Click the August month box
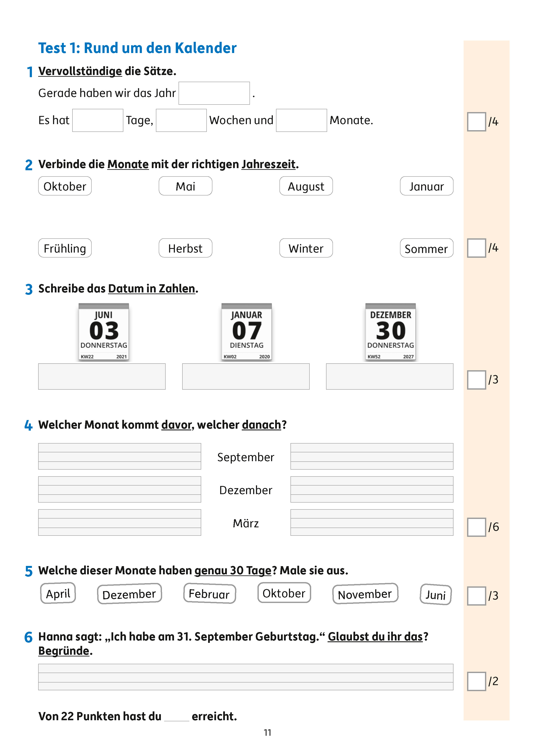Viewport: 535px width, 756px height. pyautogui.click(x=306, y=186)
